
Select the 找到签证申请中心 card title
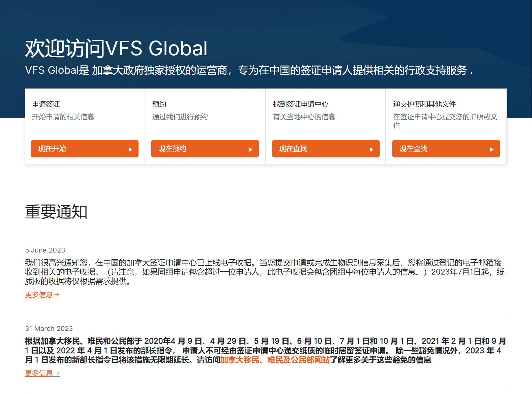pyautogui.click(x=301, y=104)
